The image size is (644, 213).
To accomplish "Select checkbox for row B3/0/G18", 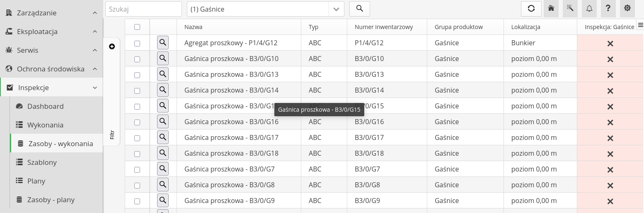I will pyautogui.click(x=137, y=154).
